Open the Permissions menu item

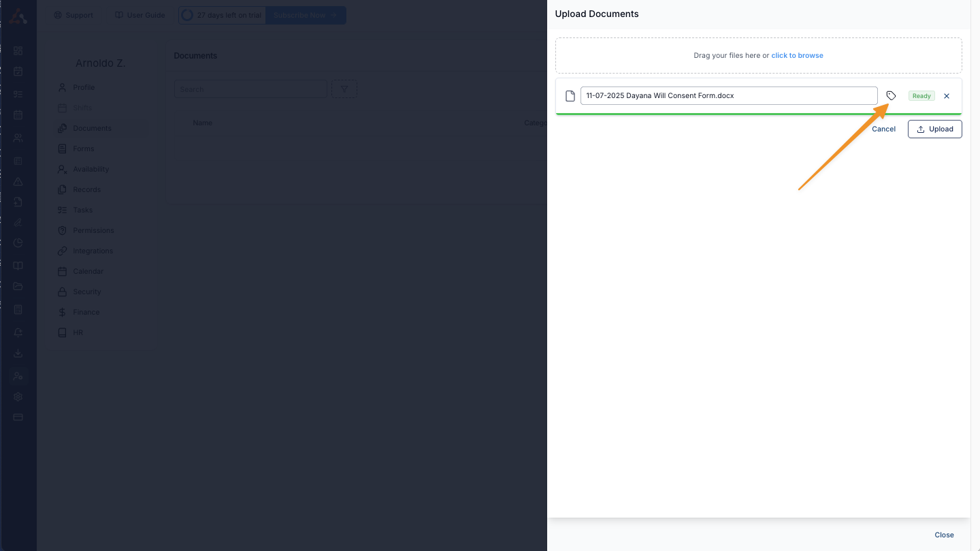pos(93,230)
